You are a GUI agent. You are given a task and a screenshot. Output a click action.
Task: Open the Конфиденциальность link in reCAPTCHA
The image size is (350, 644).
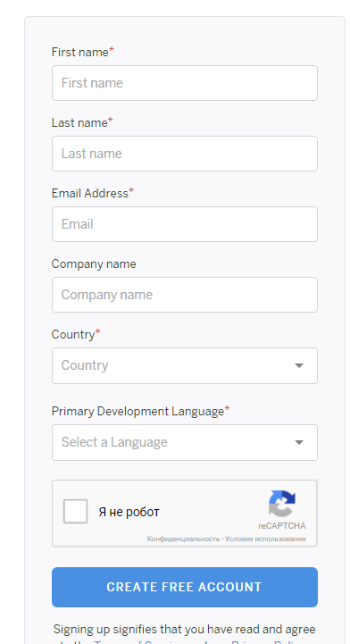(x=183, y=539)
